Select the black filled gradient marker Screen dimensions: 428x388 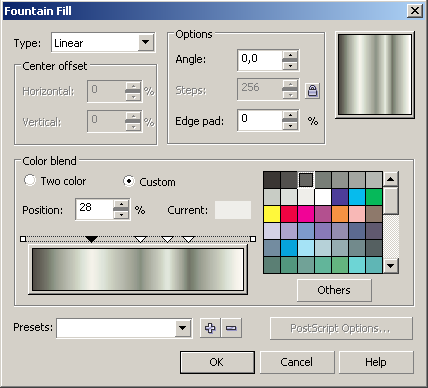[x=91, y=239]
